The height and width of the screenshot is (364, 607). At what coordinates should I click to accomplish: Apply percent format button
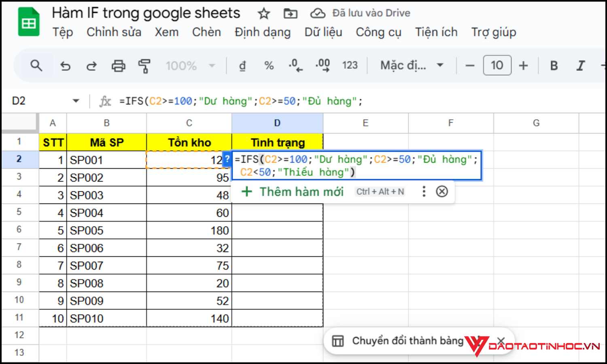(x=269, y=66)
